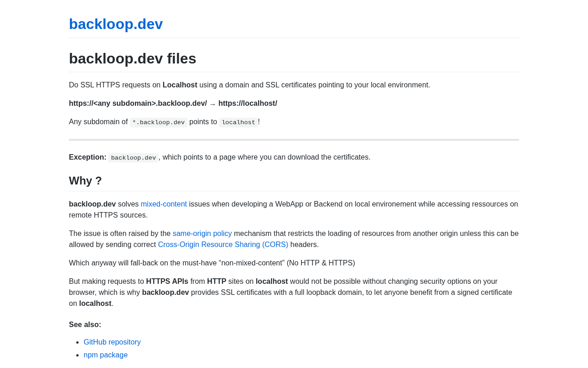
Task: Click bold "Localhost" in the intro sentence
Action: [x=180, y=85]
